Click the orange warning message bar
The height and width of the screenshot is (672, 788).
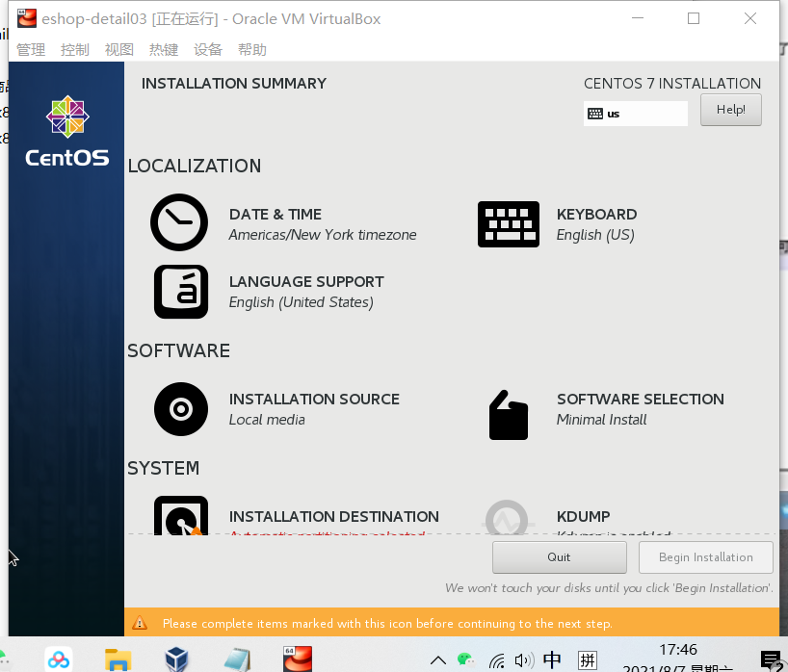[451, 623]
